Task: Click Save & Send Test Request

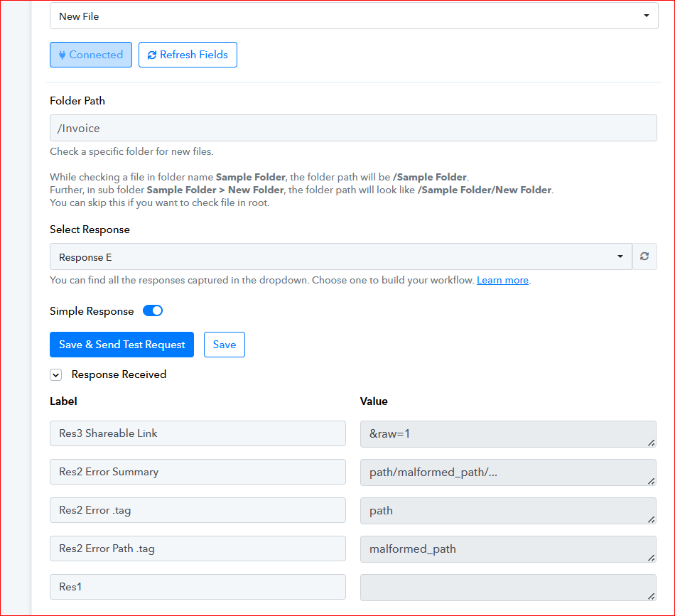Action: click(121, 345)
